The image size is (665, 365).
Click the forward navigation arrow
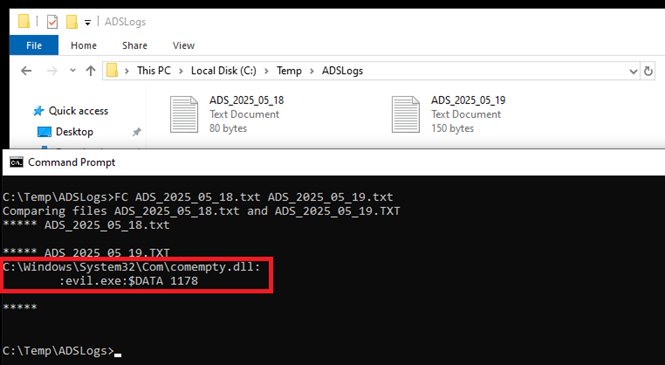pos(52,71)
